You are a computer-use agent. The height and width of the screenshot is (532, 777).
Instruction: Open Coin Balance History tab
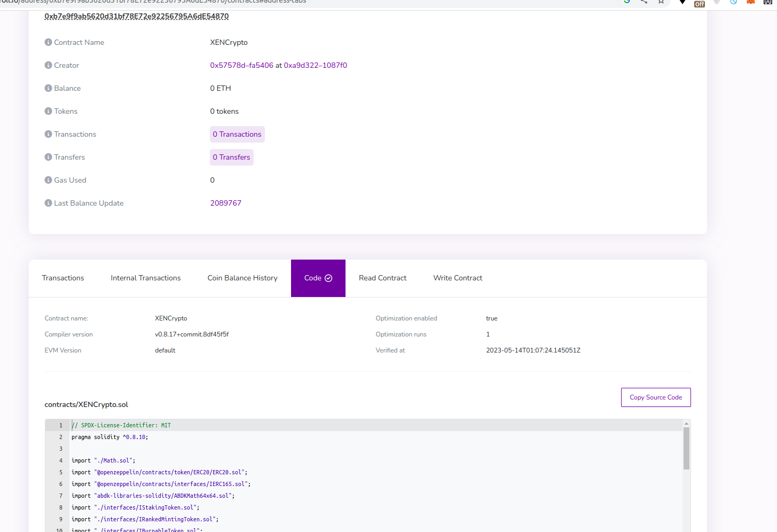[242, 278]
